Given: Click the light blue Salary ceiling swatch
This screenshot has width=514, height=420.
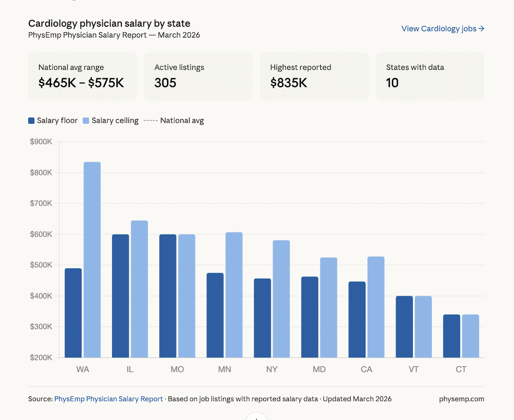Looking at the screenshot, I should [85, 120].
